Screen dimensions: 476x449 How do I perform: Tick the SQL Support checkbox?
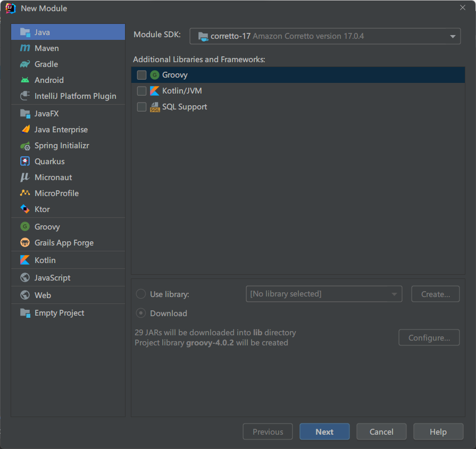point(141,107)
